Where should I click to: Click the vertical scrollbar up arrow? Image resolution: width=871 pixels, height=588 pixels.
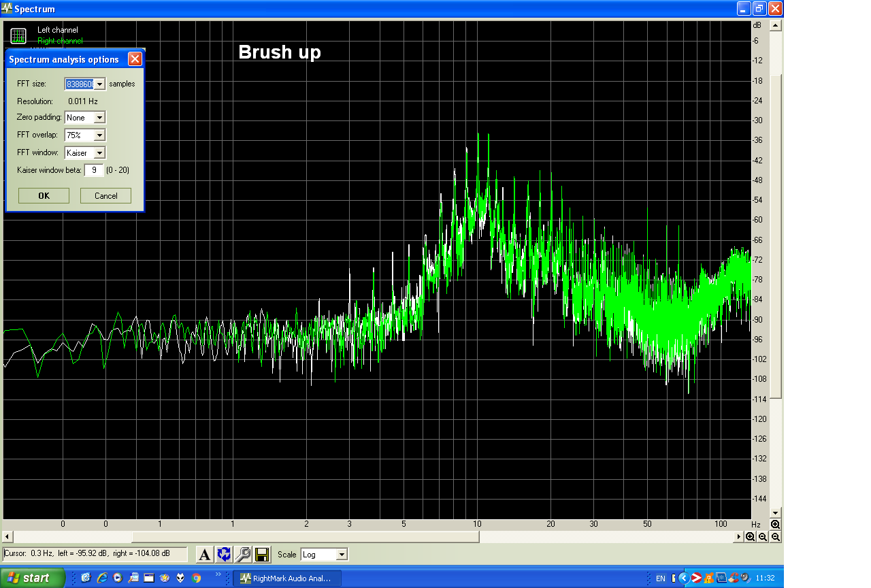[x=775, y=26]
